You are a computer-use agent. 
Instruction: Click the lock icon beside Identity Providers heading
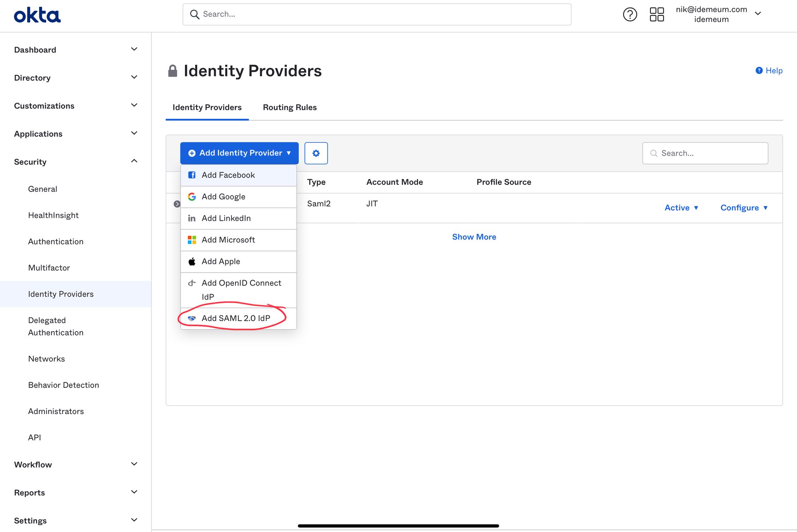pyautogui.click(x=173, y=71)
